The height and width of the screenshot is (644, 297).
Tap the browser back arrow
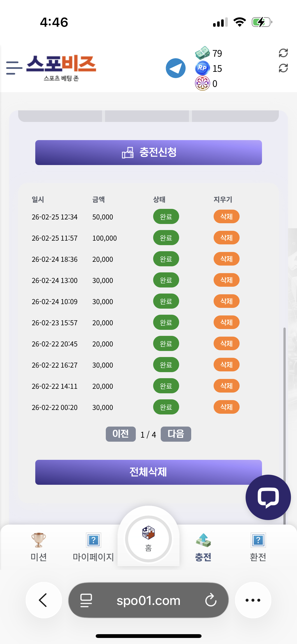coord(44,600)
